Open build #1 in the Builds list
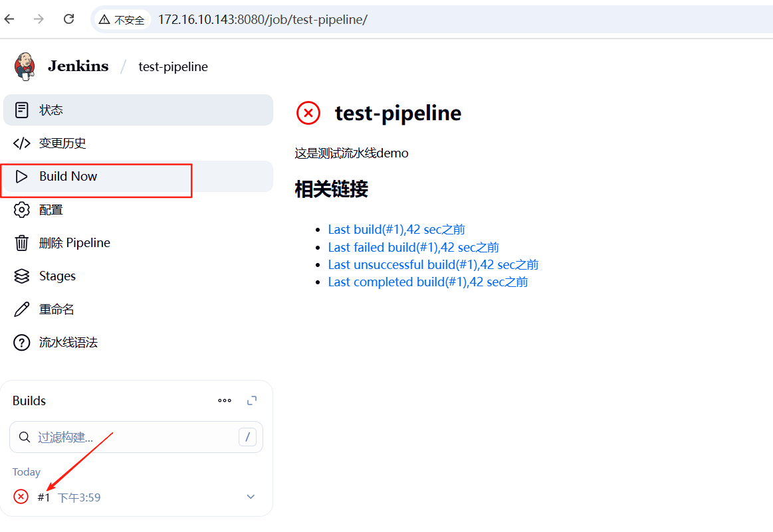 [x=44, y=497]
